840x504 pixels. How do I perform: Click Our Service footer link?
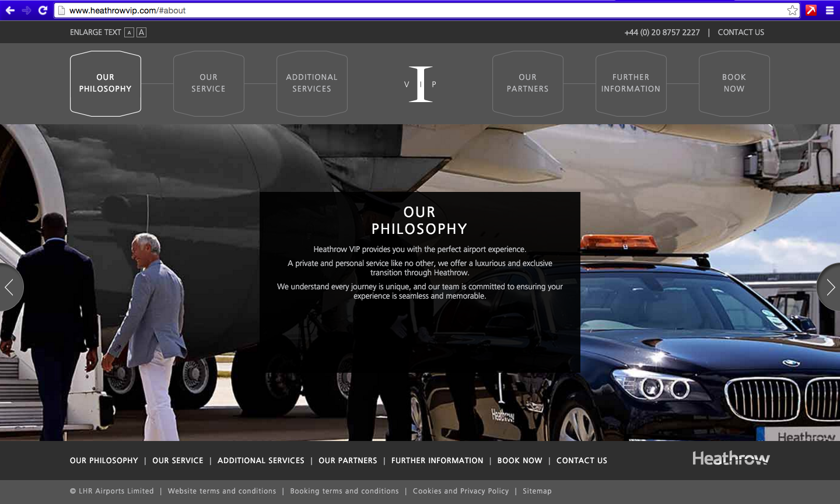tap(178, 461)
